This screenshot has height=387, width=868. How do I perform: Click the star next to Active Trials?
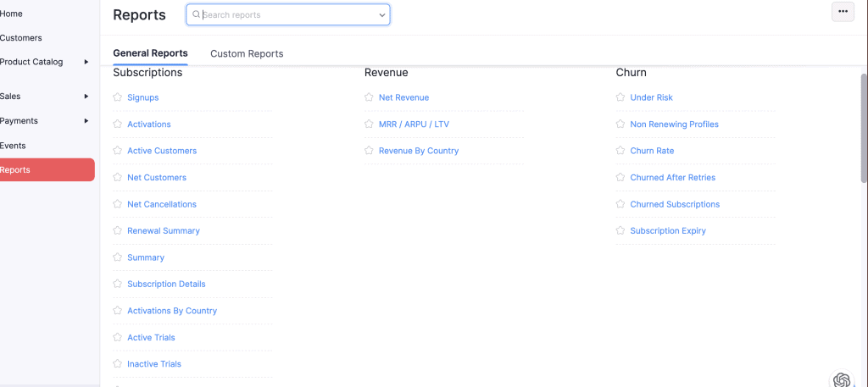click(117, 337)
